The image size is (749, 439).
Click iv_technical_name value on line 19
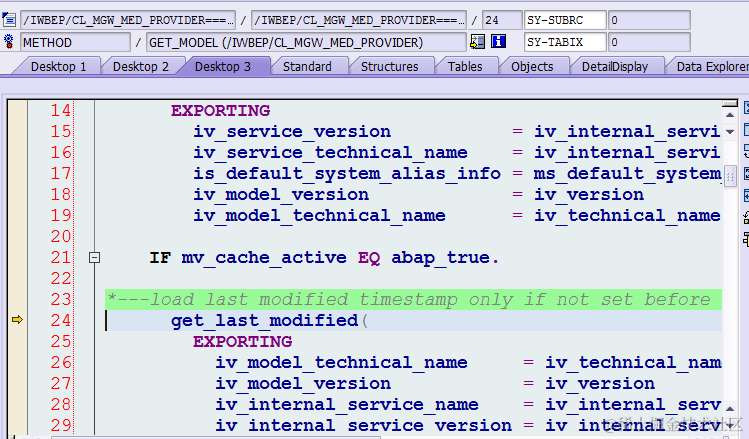(x=627, y=216)
